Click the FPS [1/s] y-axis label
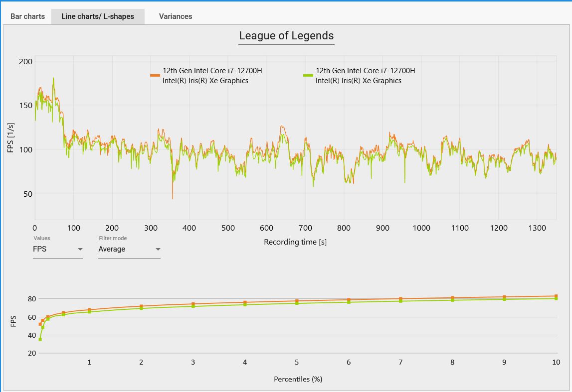The image size is (572, 392). [10, 137]
